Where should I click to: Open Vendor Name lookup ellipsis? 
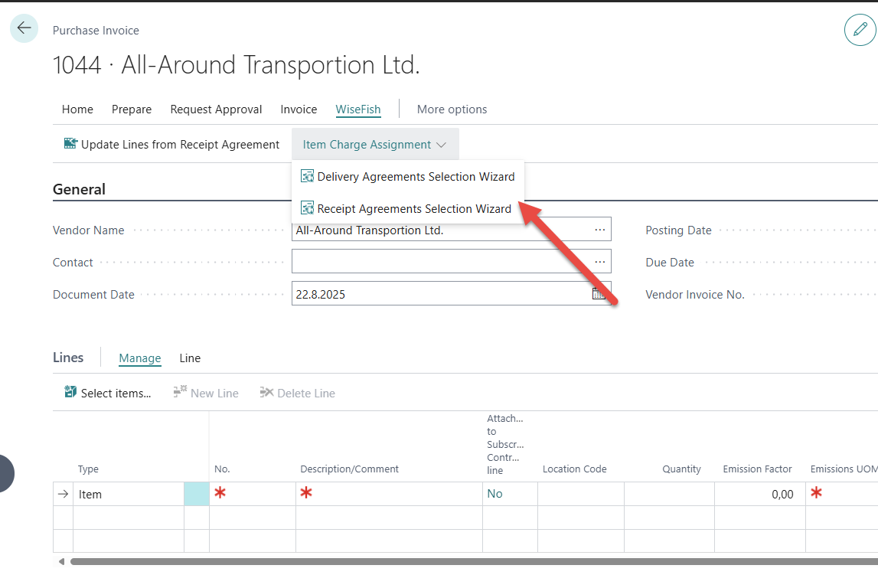(x=599, y=230)
